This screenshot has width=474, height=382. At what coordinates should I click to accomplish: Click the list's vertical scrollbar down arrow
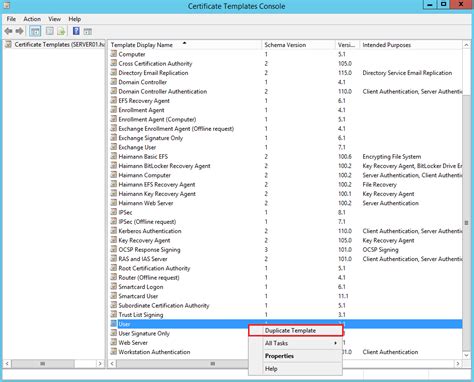point(466,355)
